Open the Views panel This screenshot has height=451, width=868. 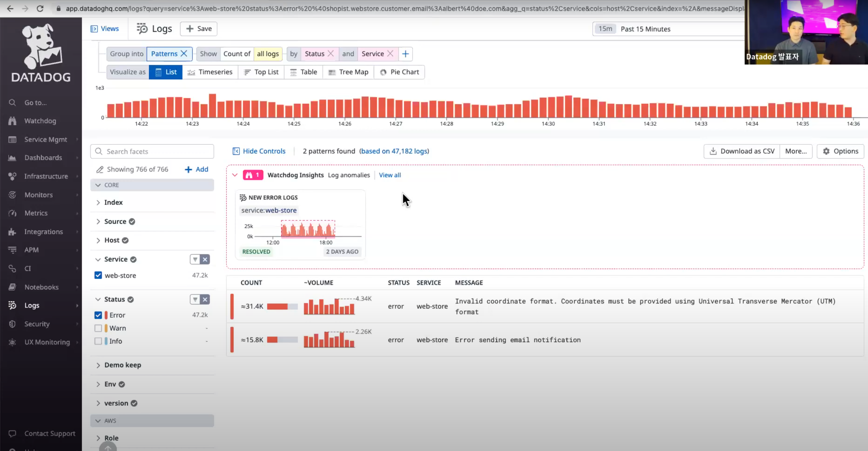pyautogui.click(x=105, y=29)
